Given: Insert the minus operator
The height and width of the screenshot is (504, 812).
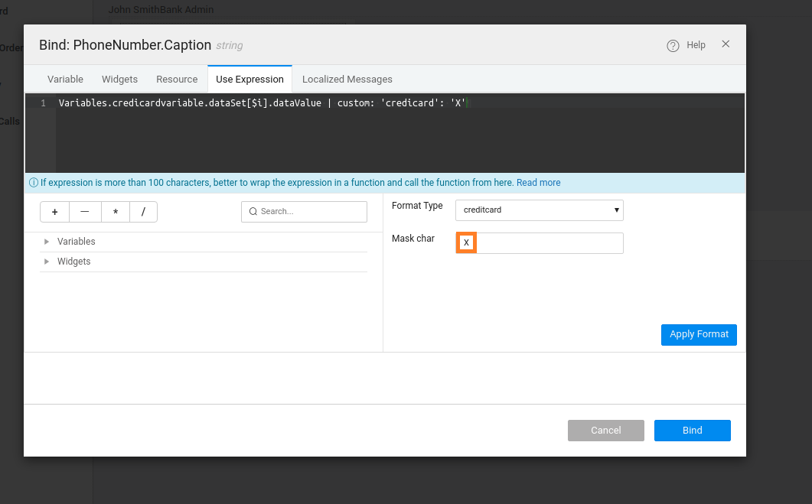Looking at the screenshot, I should click(x=85, y=212).
